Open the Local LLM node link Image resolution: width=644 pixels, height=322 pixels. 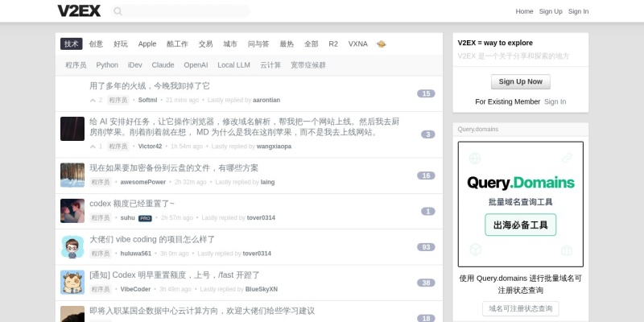tap(233, 65)
